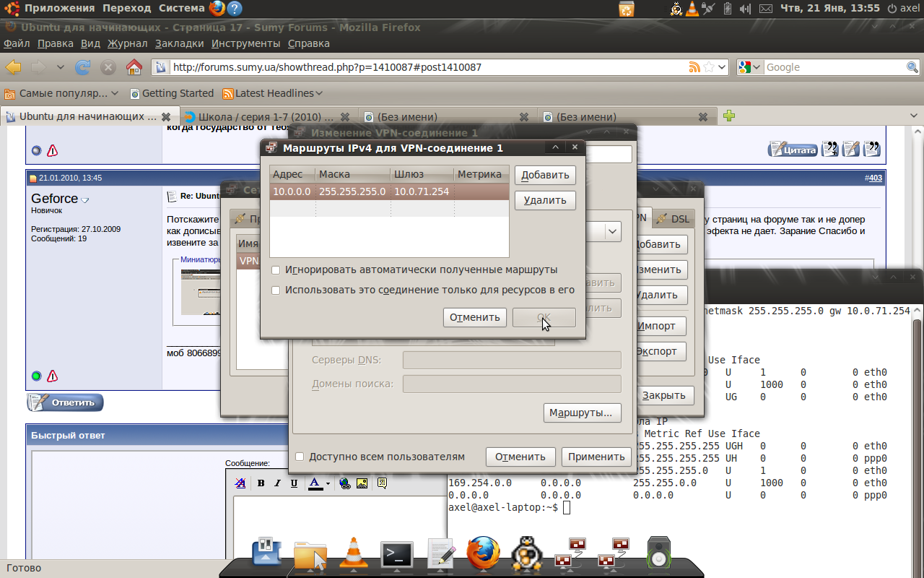Open the font color dropdown arrow

click(328, 483)
